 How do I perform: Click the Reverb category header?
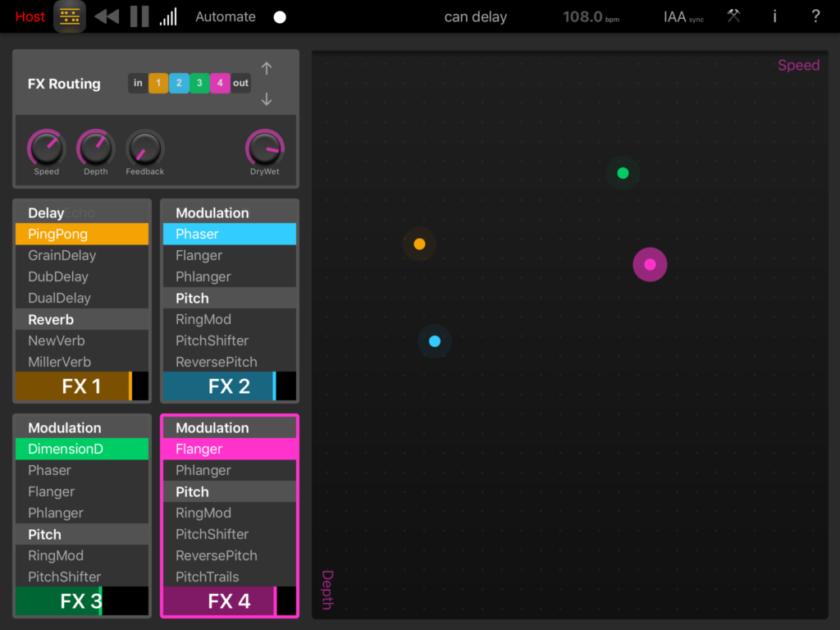coord(82,319)
